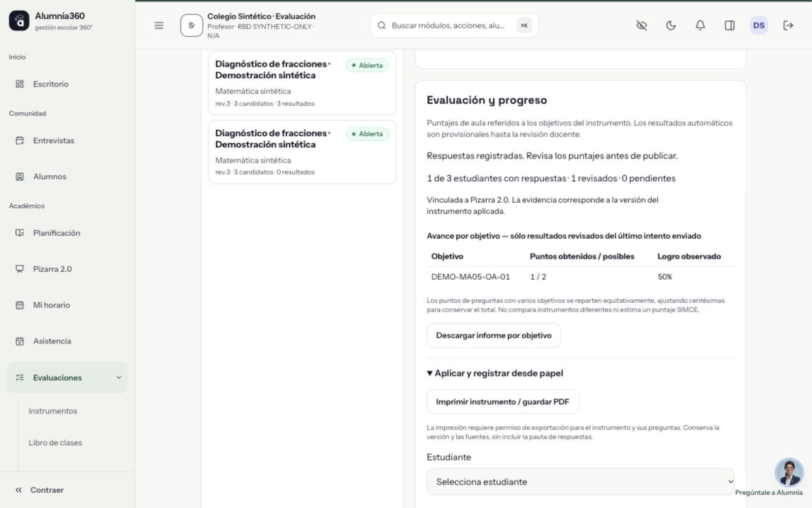Click the Puntos obtenidos / posibles header
The image size is (812, 508).
point(582,257)
